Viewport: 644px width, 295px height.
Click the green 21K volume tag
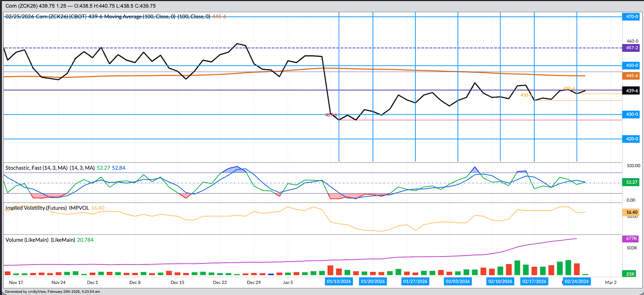(x=630, y=274)
